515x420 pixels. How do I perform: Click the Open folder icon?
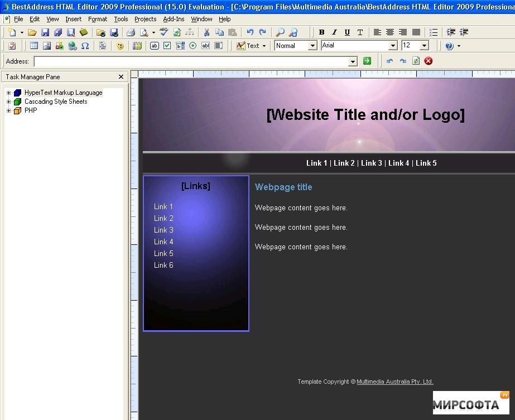click(32, 32)
